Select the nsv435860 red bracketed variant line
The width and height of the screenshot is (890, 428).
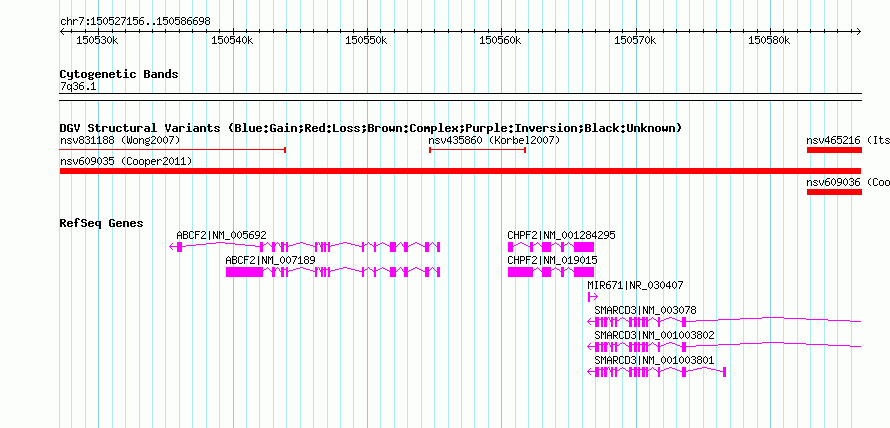477,150
